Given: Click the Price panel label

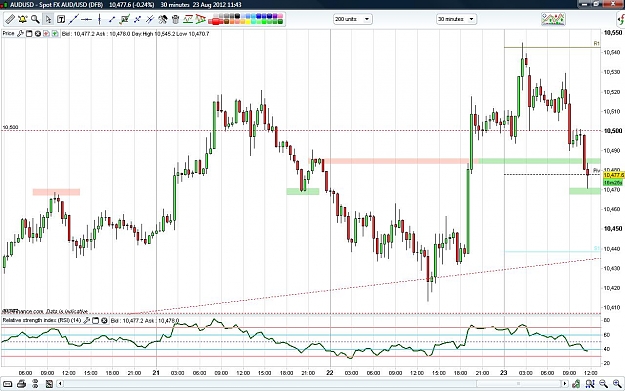Looking at the screenshot, I should [x=8, y=33].
